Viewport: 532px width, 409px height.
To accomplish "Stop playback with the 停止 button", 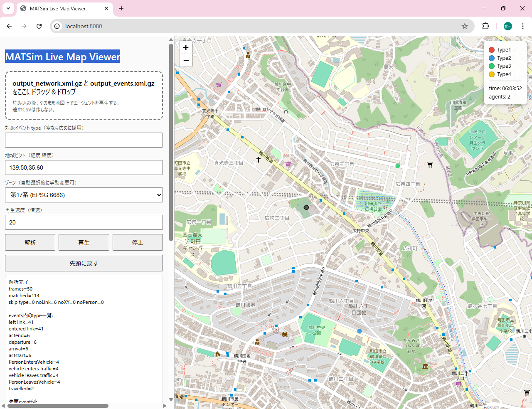I will [138, 242].
